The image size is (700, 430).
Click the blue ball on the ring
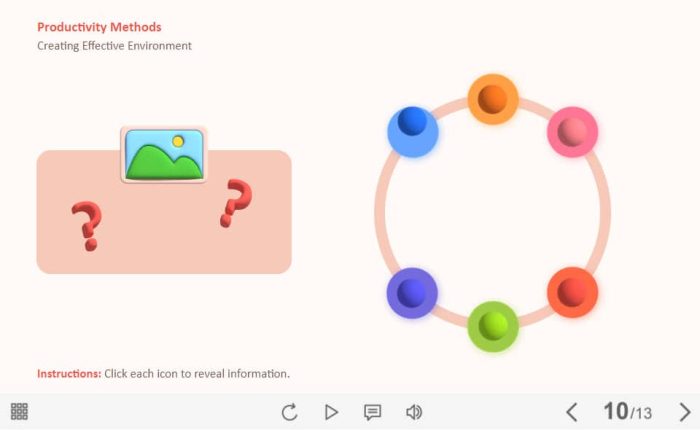click(413, 131)
